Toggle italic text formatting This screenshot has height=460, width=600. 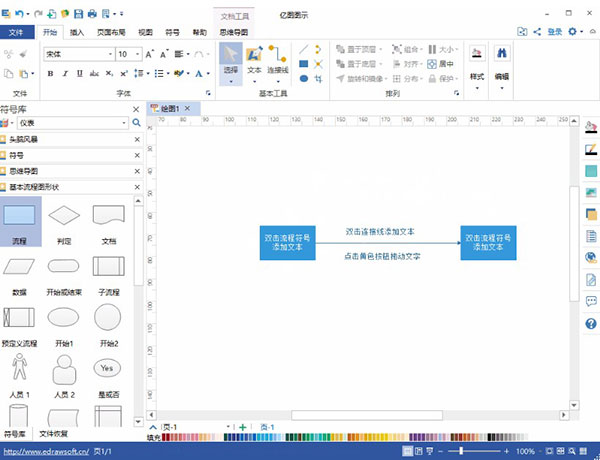click(x=64, y=72)
